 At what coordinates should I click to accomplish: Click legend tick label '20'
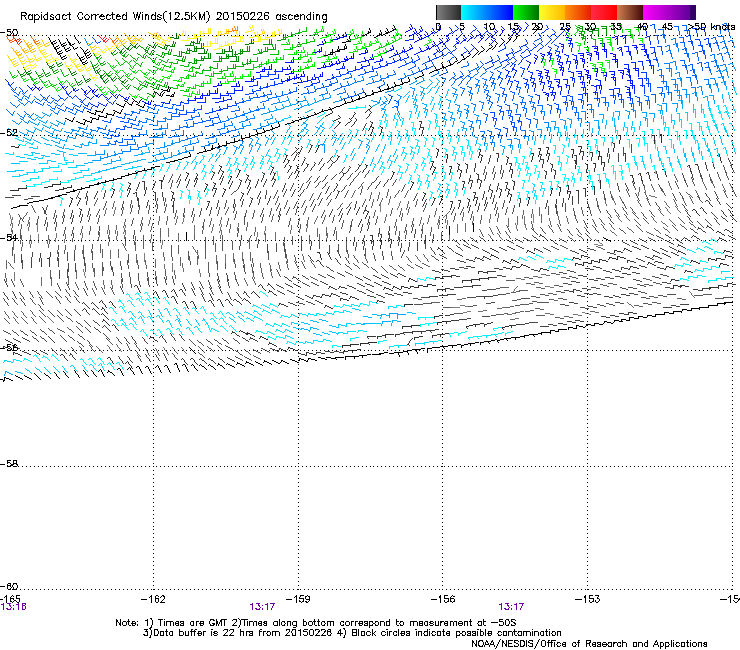pos(537,27)
